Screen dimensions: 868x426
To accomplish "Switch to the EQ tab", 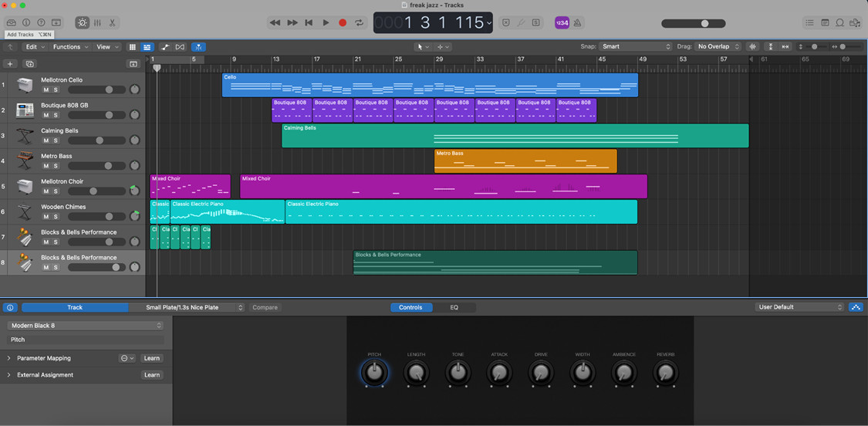I will (x=454, y=307).
